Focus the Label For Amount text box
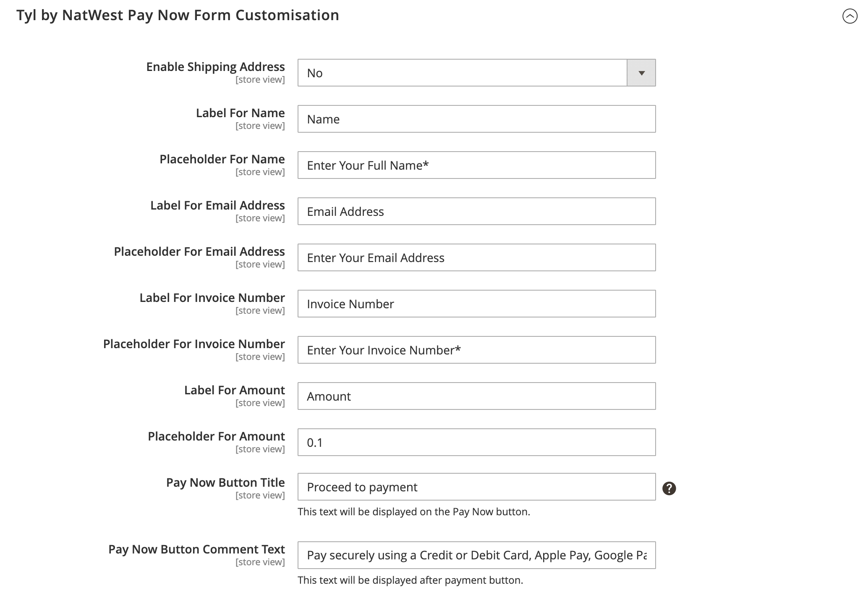The width and height of the screenshot is (868, 598). pos(476,396)
